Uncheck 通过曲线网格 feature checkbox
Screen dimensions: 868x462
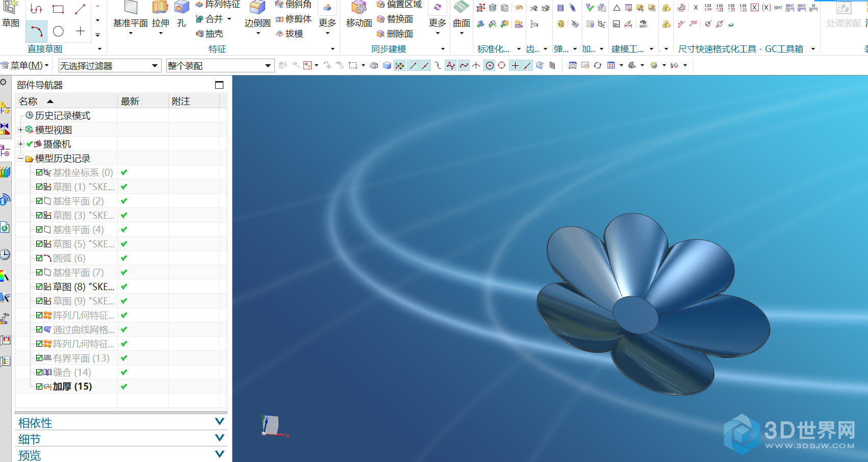tap(39, 329)
